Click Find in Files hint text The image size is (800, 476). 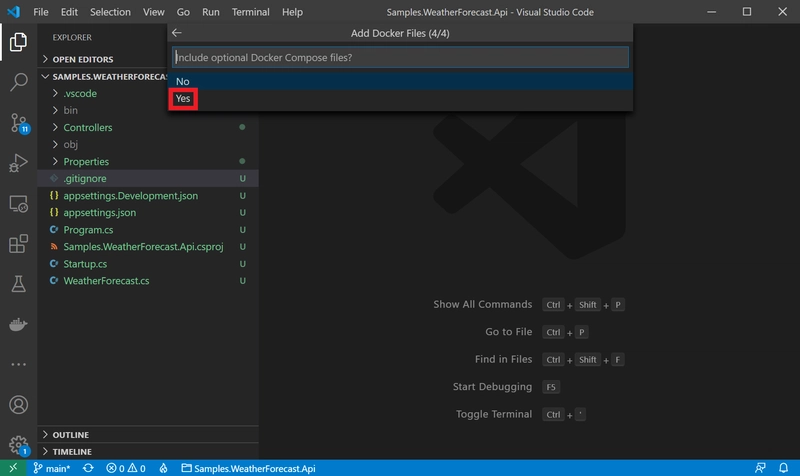504,359
